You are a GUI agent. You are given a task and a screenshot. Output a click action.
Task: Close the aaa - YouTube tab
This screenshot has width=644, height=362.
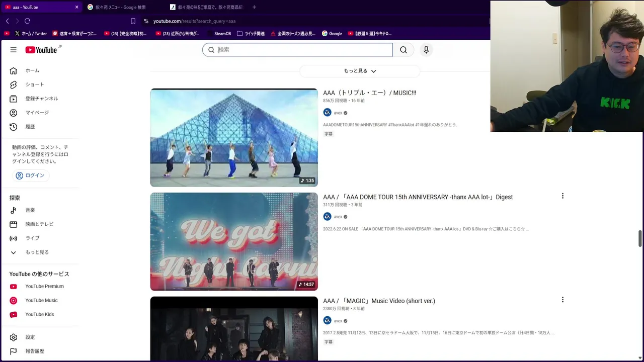pyautogui.click(x=76, y=7)
